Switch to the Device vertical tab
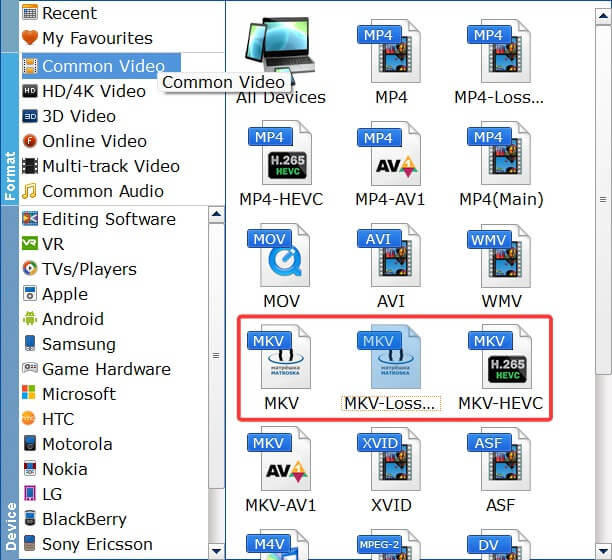 click(x=9, y=383)
